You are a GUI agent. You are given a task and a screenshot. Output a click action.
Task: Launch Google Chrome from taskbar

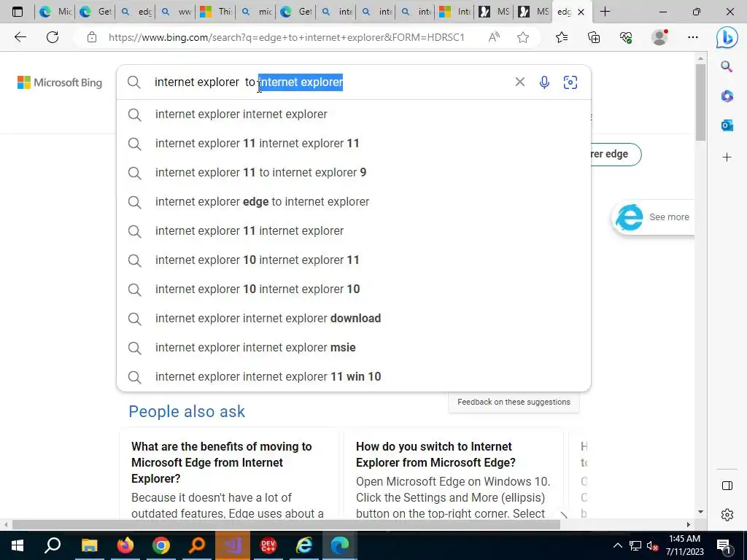tap(161, 545)
